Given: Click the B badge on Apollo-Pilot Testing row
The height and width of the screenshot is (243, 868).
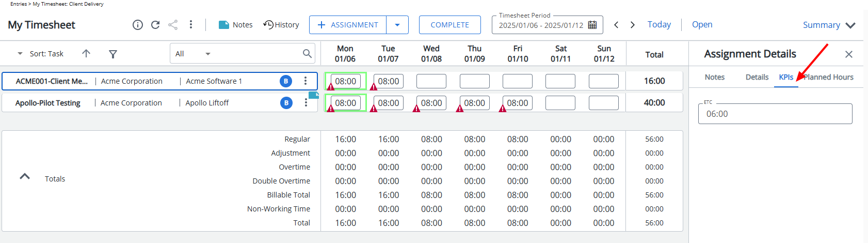Looking at the screenshot, I should (286, 103).
